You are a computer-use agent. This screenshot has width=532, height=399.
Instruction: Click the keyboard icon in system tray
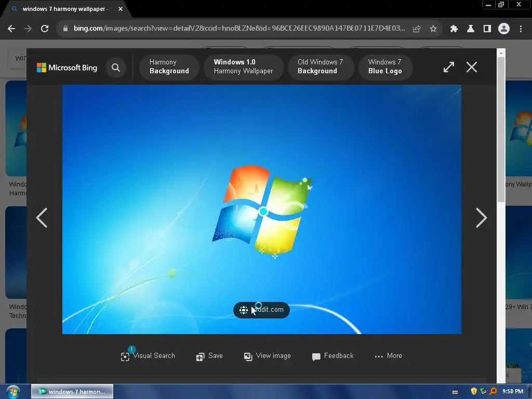pos(455,392)
